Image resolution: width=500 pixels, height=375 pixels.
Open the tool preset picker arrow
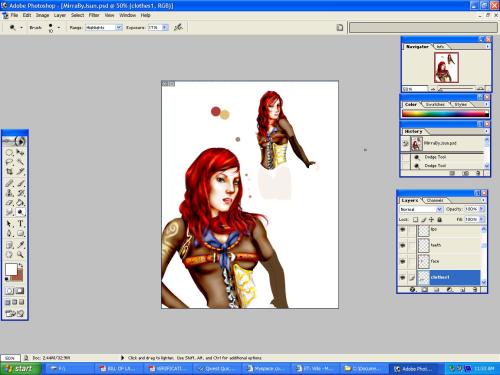pyautogui.click(x=22, y=28)
